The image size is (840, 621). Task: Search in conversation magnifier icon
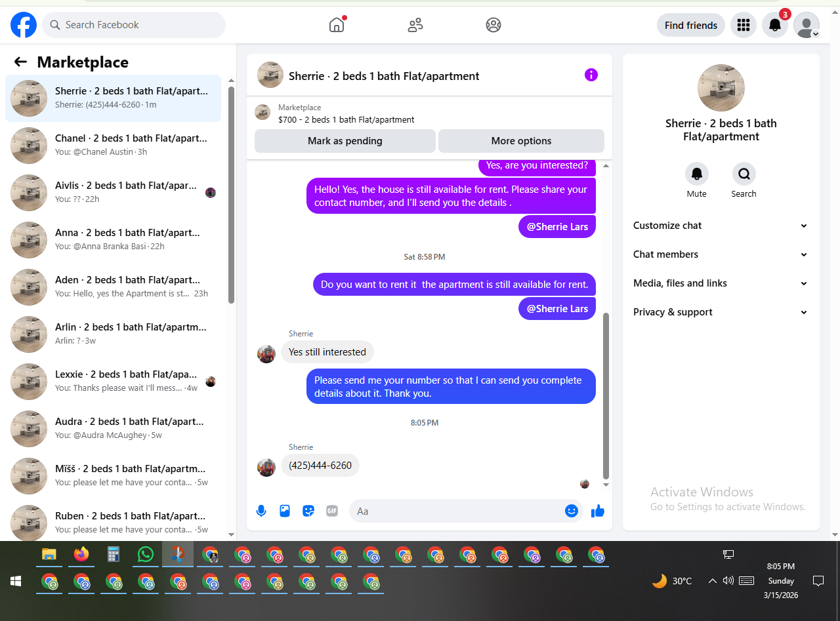[x=744, y=174]
